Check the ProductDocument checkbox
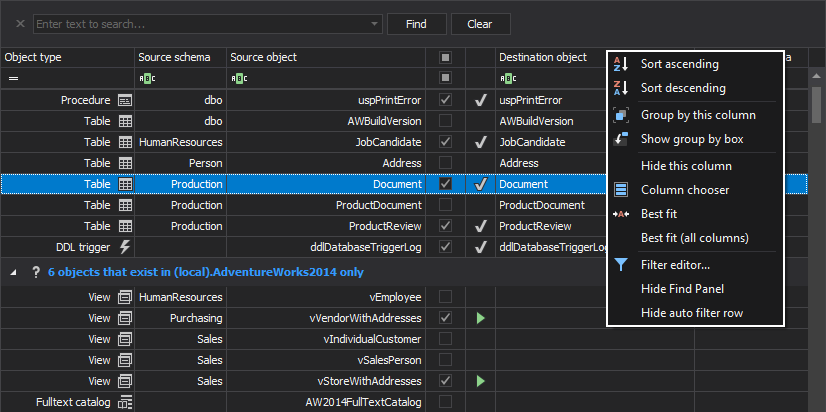Screen dimensions: 826x412 (446, 205)
